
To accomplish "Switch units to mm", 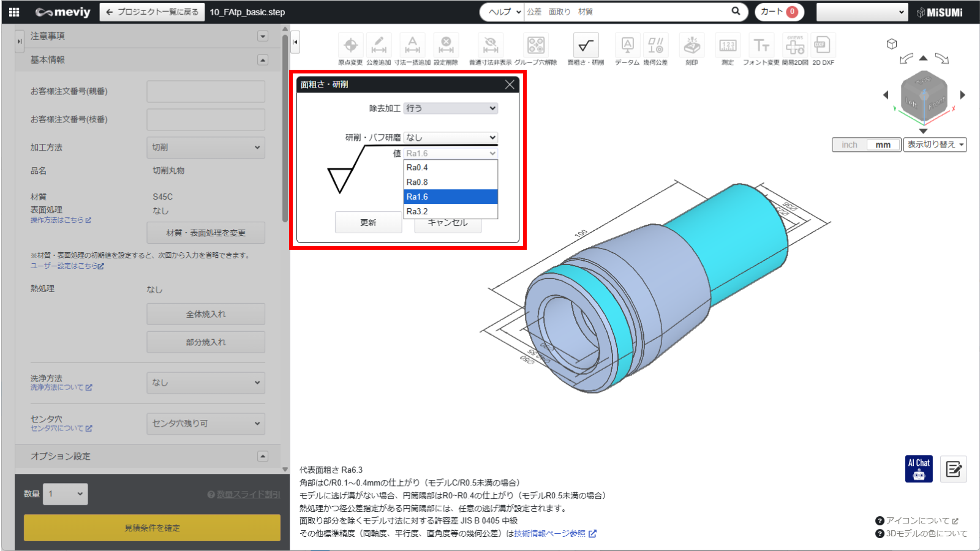I will [x=883, y=145].
